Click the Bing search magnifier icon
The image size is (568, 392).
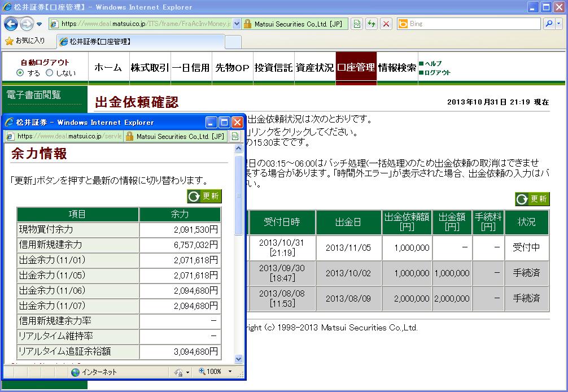pos(548,24)
